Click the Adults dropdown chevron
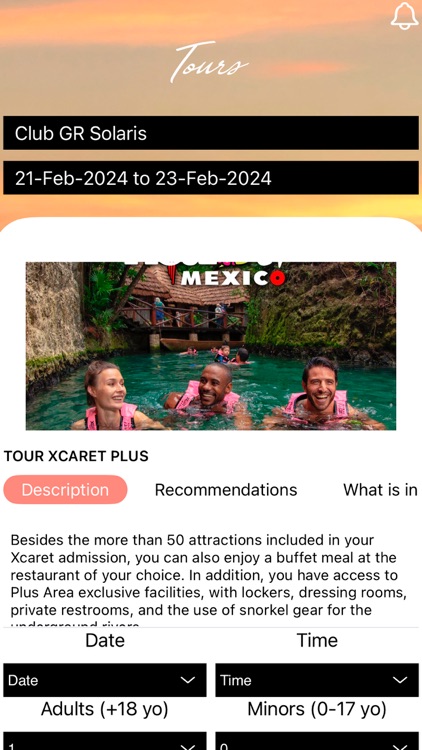The height and width of the screenshot is (750, 422). [x=188, y=747]
